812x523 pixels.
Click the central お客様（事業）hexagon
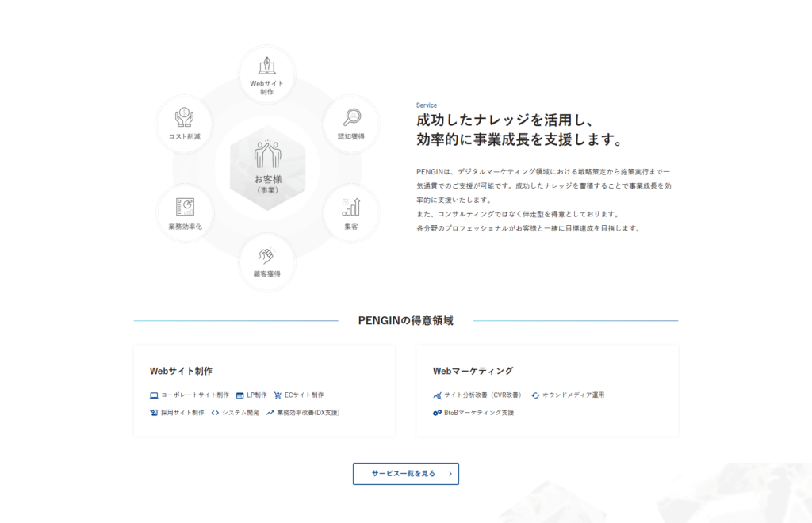[x=267, y=167]
